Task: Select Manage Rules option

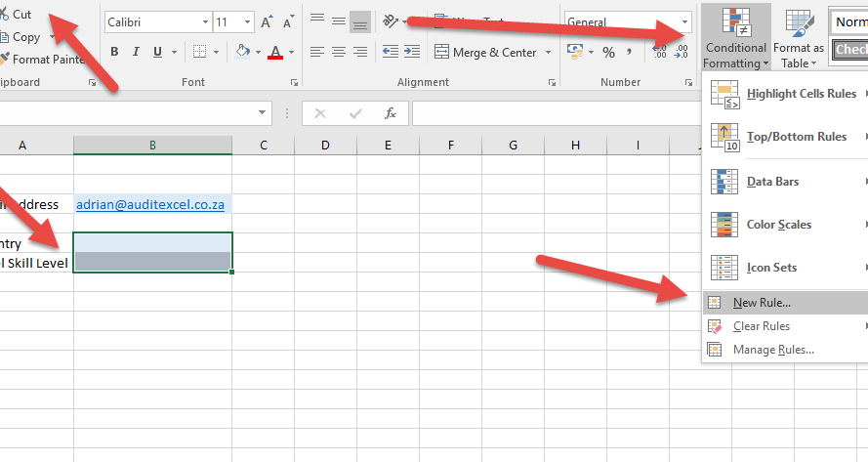Action: (x=772, y=350)
